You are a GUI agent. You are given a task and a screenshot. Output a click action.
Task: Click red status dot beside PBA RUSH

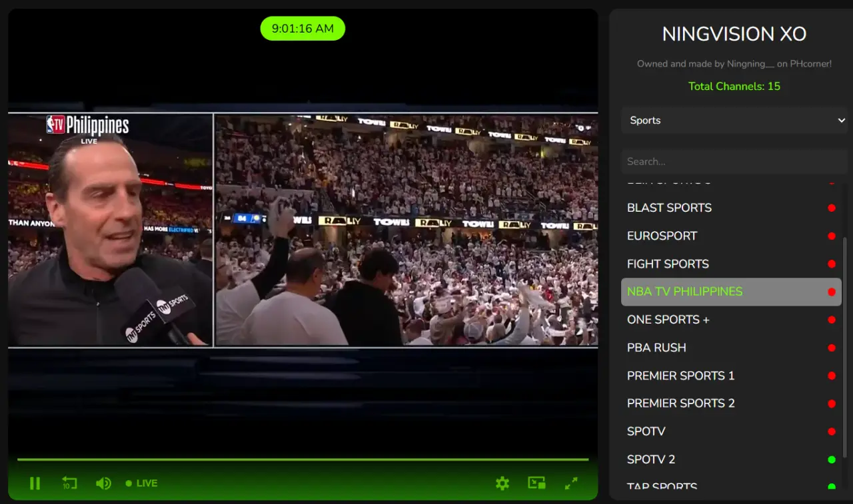tap(832, 348)
